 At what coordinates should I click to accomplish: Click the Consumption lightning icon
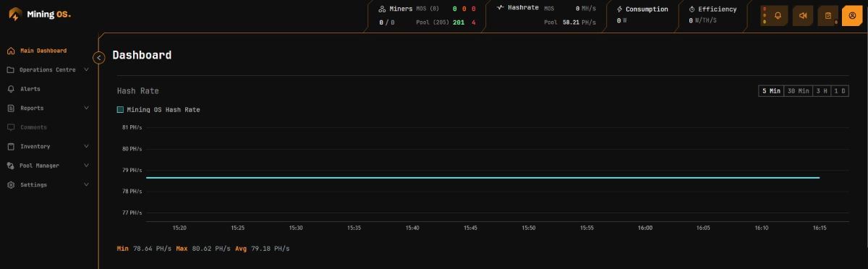tap(619, 9)
